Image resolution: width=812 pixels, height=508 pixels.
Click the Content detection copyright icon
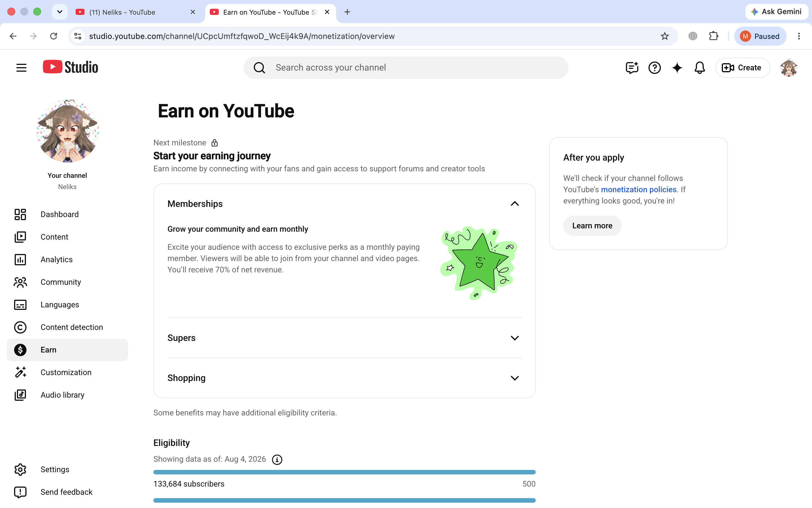[20, 327]
